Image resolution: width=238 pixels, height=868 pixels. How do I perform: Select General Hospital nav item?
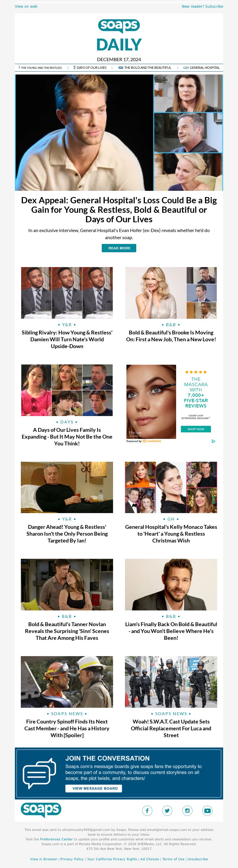[201, 68]
